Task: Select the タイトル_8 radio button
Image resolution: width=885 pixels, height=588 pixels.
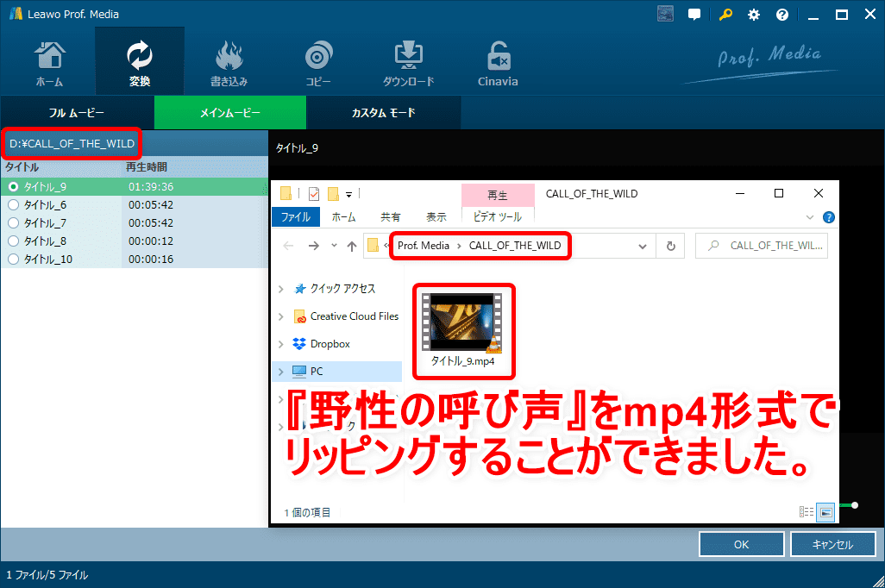Action: tap(13, 241)
